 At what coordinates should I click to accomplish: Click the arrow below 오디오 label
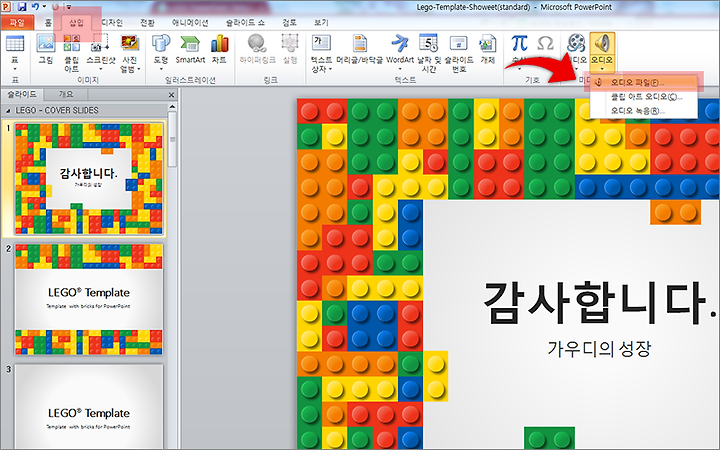coord(602,69)
